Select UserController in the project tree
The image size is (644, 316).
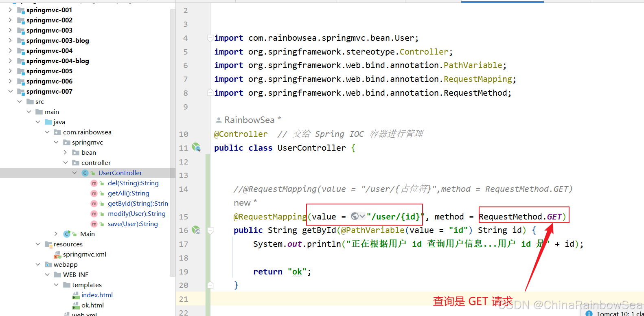[120, 173]
